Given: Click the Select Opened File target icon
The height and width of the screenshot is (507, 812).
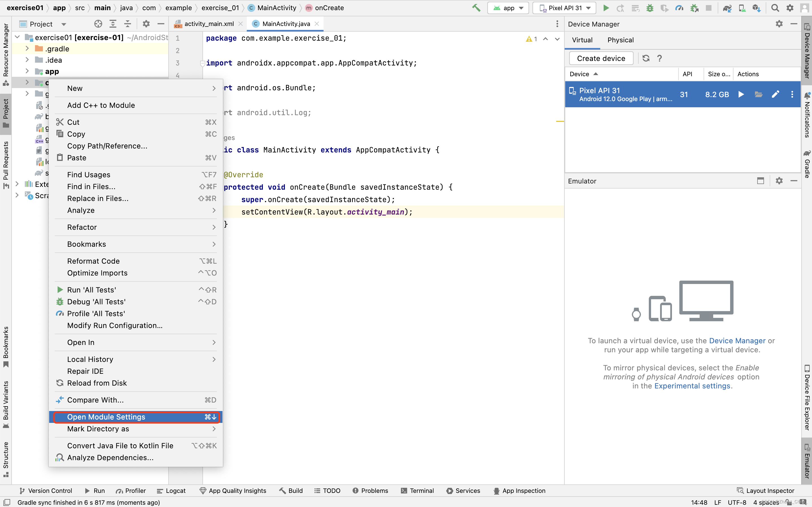Looking at the screenshot, I should coord(98,24).
